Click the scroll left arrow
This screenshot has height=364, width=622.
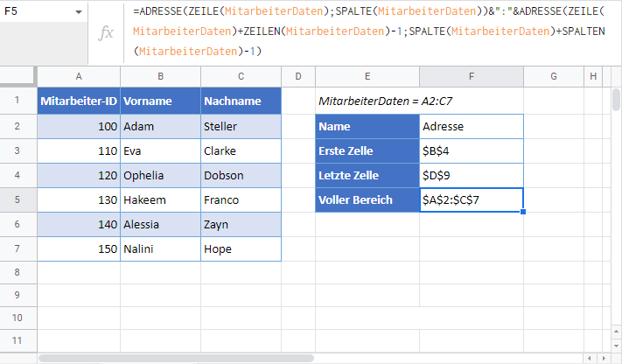click(590, 359)
